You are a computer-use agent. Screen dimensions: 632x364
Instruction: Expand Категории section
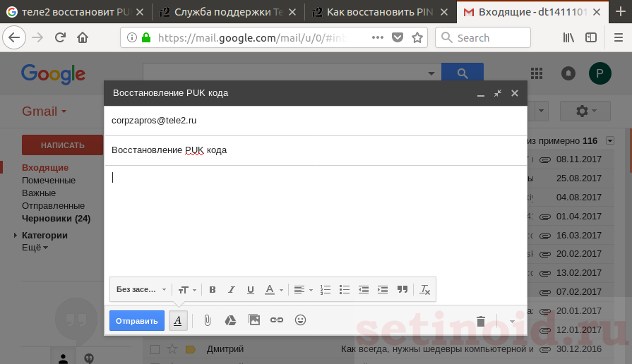(x=16, y=235)
